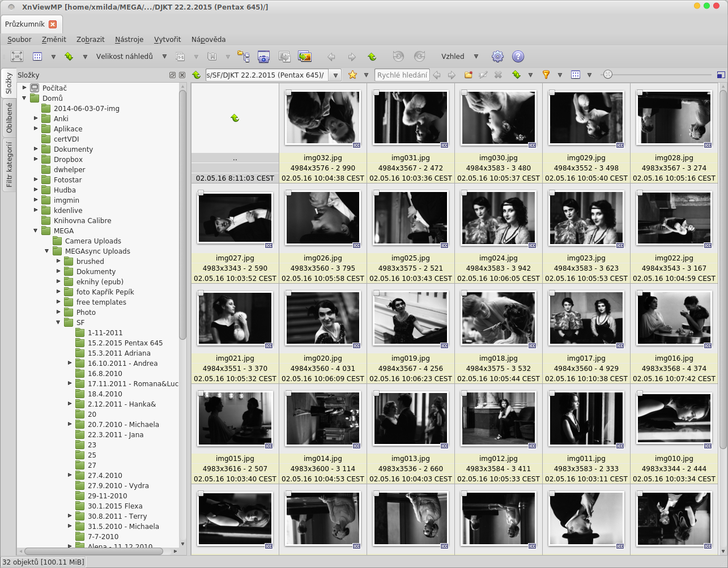Open the settings gear icon
The image size is (728, 568).
pyautogui.click(x=497, y=57)
